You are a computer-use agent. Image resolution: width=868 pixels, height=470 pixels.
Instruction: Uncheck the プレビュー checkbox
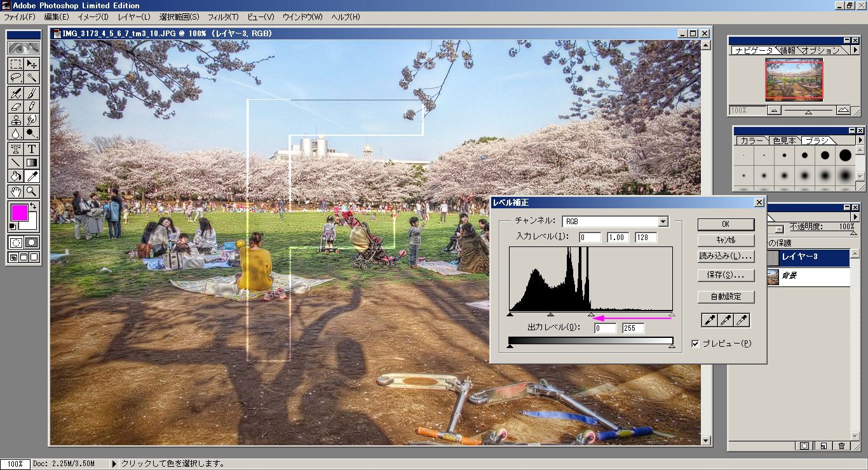[x=695, y=344]
